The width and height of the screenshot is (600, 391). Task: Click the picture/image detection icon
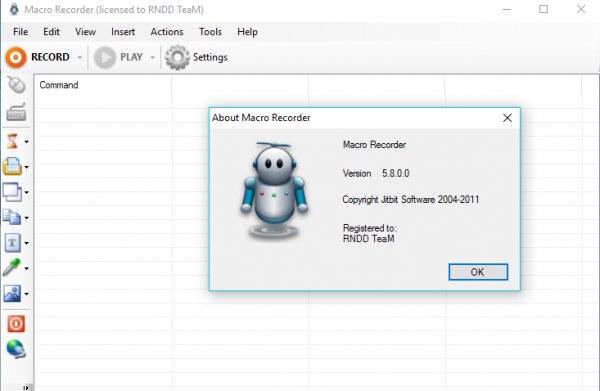tap(12, 293)
